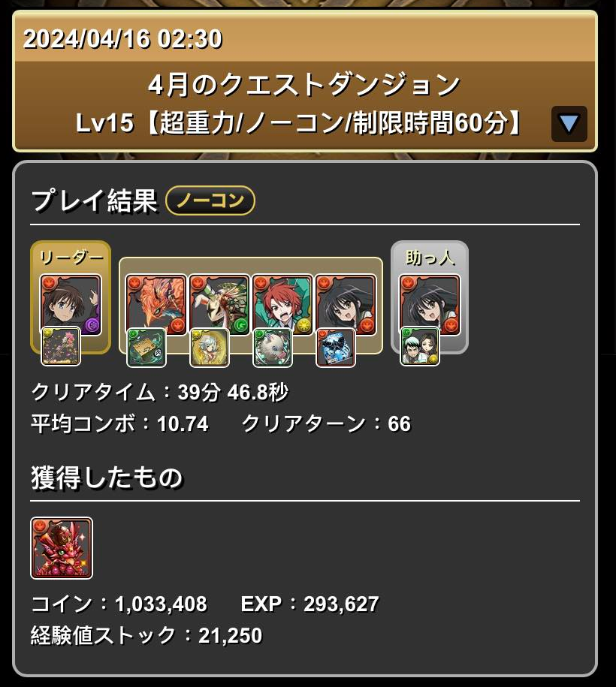The image size is (616, 687).
Task: Select the leader monster portrait with brown-haired boy
Action: tap(70, 305)
